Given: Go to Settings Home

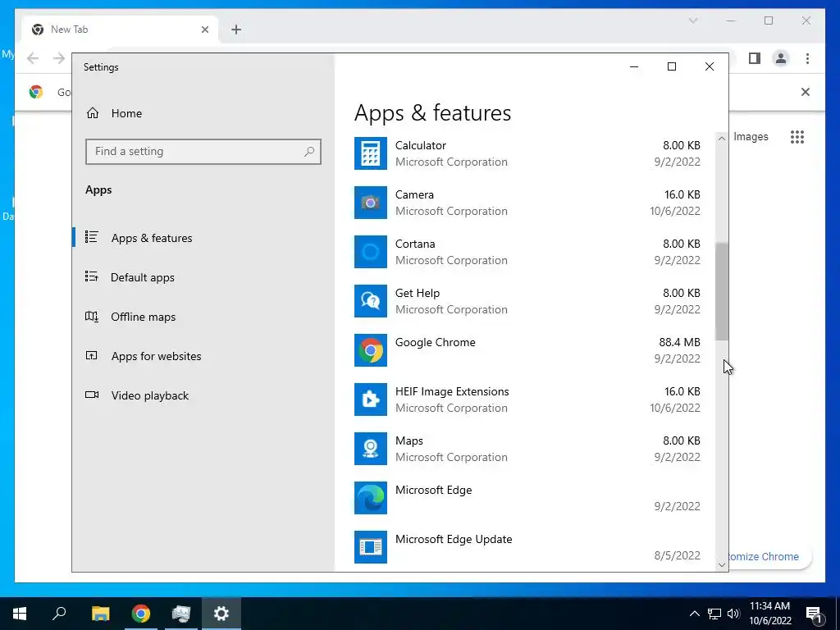Looking at the screenshot, I should [x=203, y=113].
